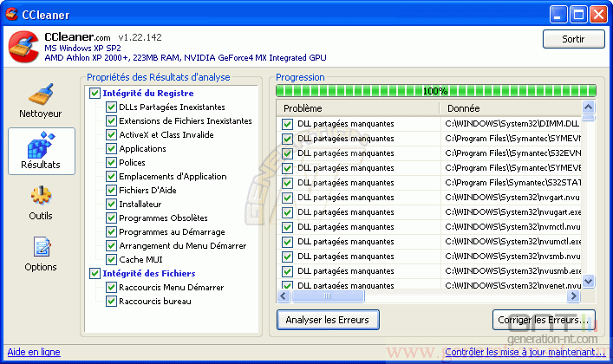This screenshot has width=613, height=364.
Task: Uncheck Intégrité des Fichiers group checkbox
Action: coord(95,273)
